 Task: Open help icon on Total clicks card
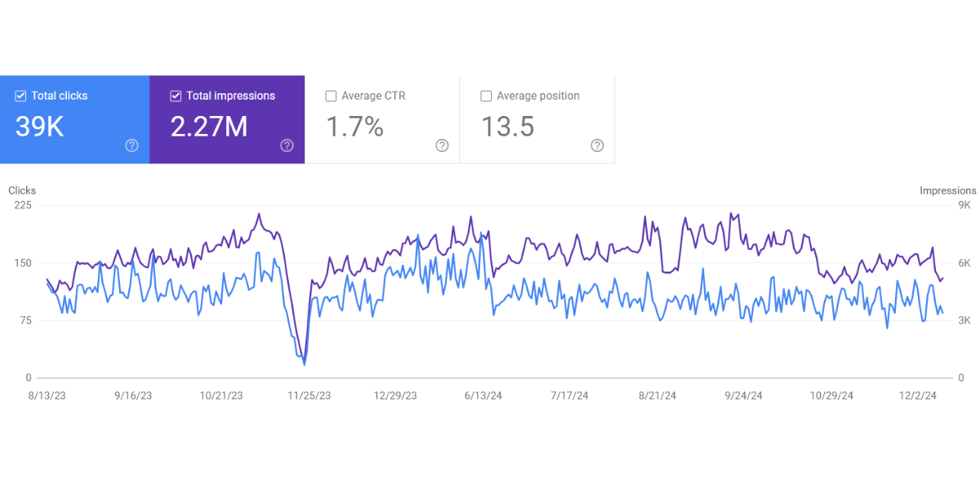pyautogui.click(x=131, y=145)
